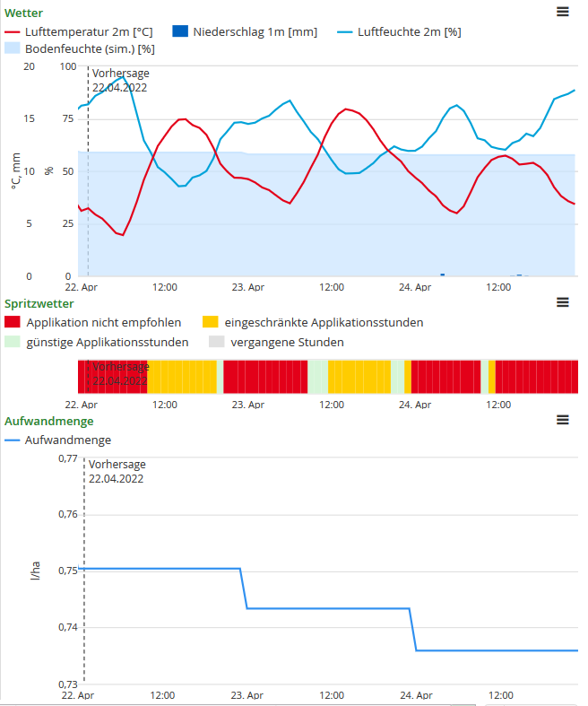Click the Vorhersage 22.04.2022 marker in Wetter chart
Viewport: 588px width, 706px height.
pyautogui.click(x=119, y=80)
